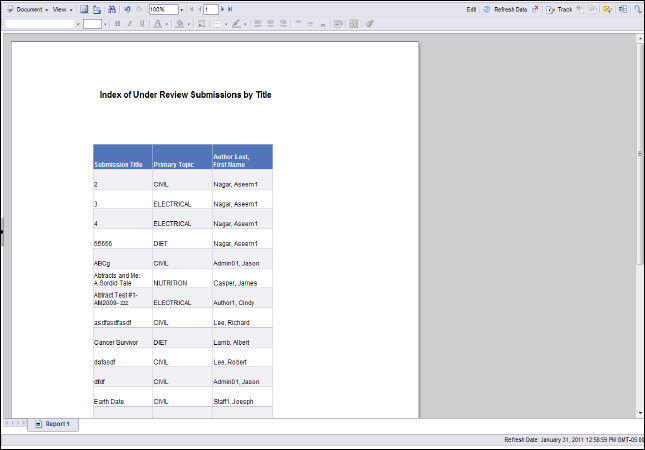Viewport: 645px width, 450px height.
Task: Expand the font name dropdown
Action: tap(77, 23)
